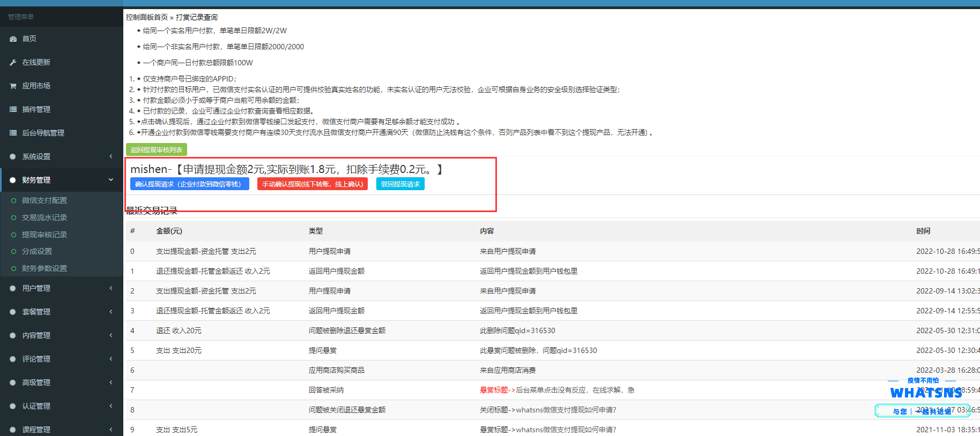Expand the 评论管理 menu chevron
Screen dimensions: 980x436
coord(111,359)
